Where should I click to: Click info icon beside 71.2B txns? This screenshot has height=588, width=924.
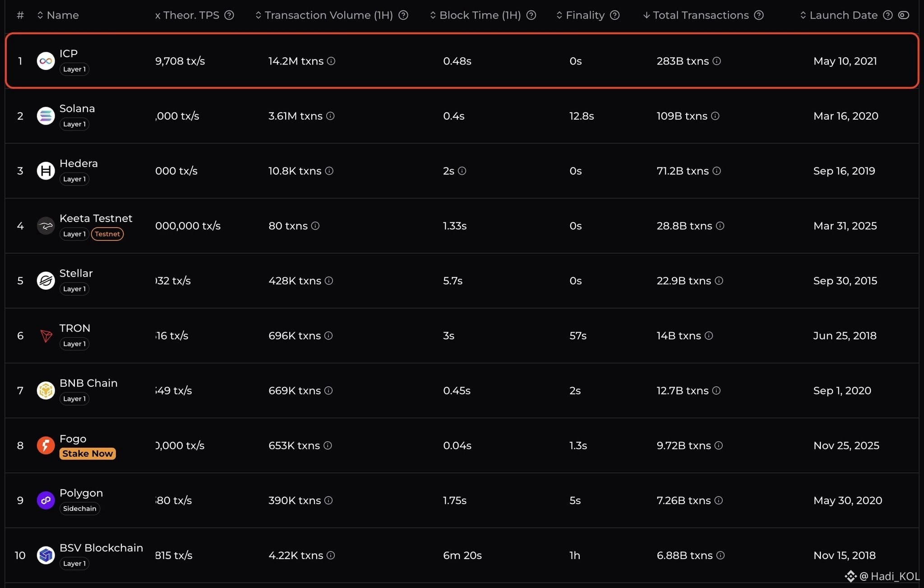pos(716,171)
